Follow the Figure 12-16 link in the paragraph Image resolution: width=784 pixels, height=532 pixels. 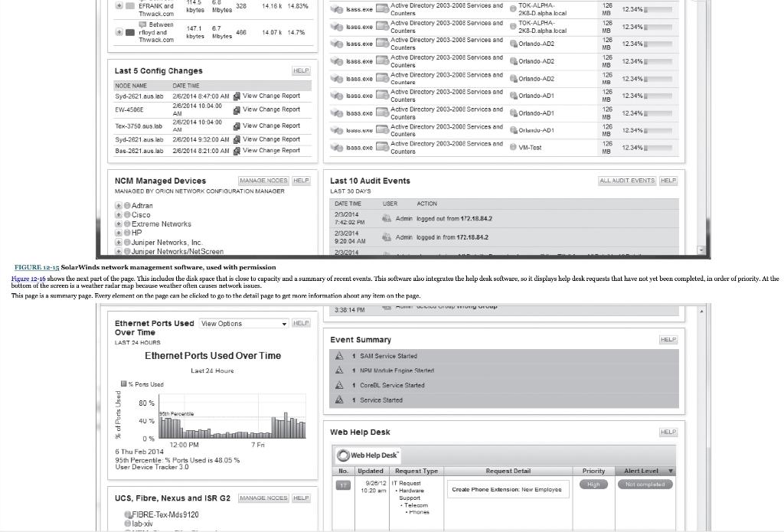coord(28,279)
